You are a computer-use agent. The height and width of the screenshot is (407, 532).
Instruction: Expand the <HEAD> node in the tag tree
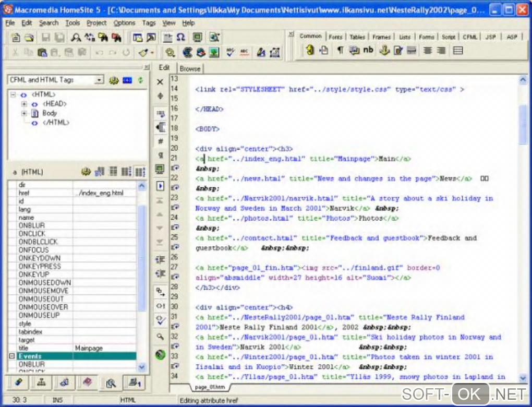(24, 104)
